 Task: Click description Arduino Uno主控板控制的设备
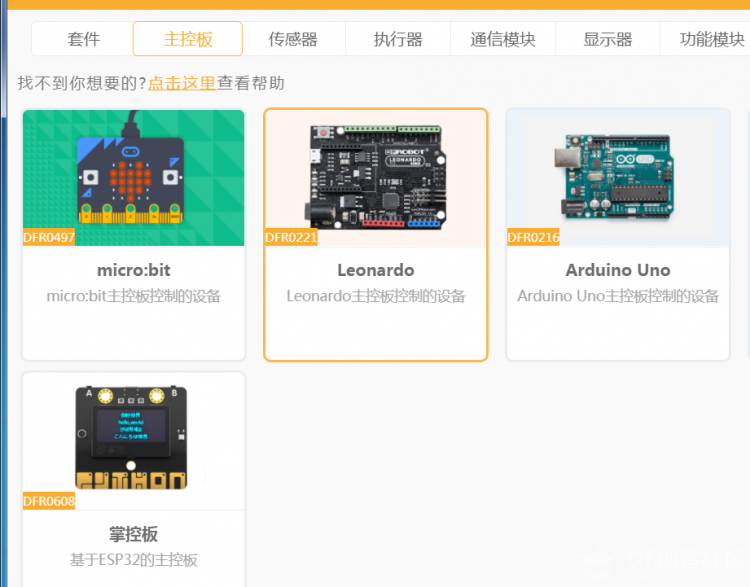pyautogui.click(x=618, y=296)
